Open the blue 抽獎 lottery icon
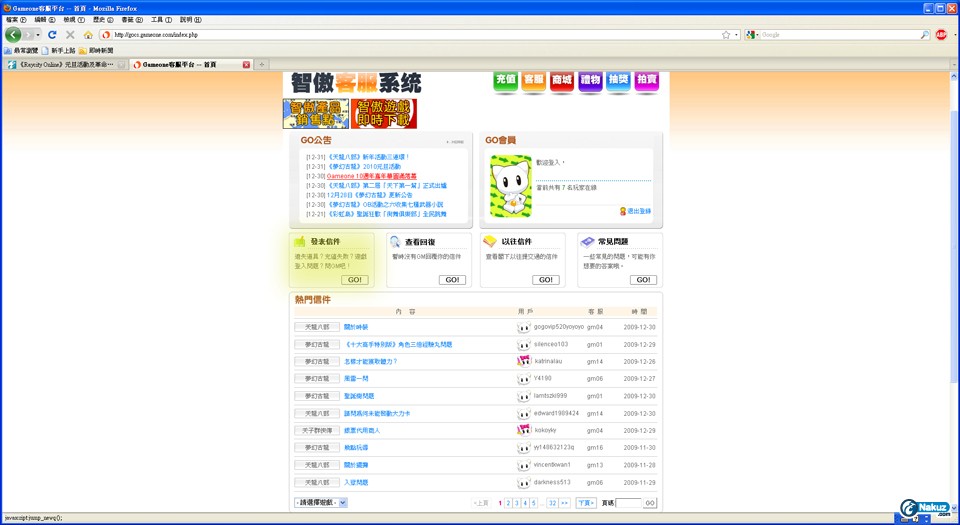Image resolution: width=960 pixels, height=525 pixels. [x=618, y=81]
